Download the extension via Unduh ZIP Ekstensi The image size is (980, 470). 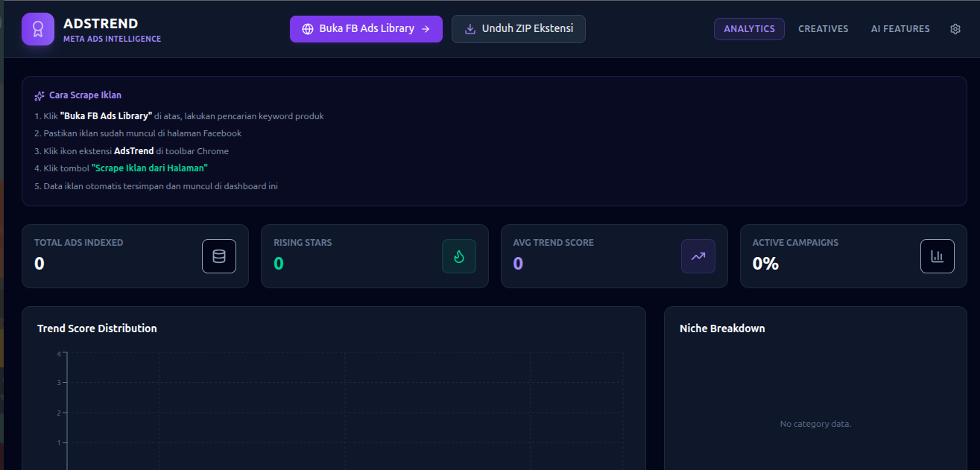click(519, 29)
